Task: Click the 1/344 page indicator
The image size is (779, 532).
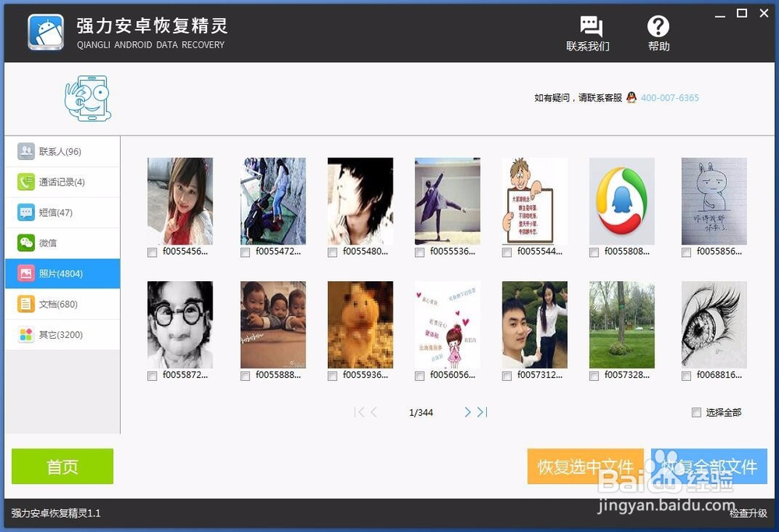Action: click(421, 412)
